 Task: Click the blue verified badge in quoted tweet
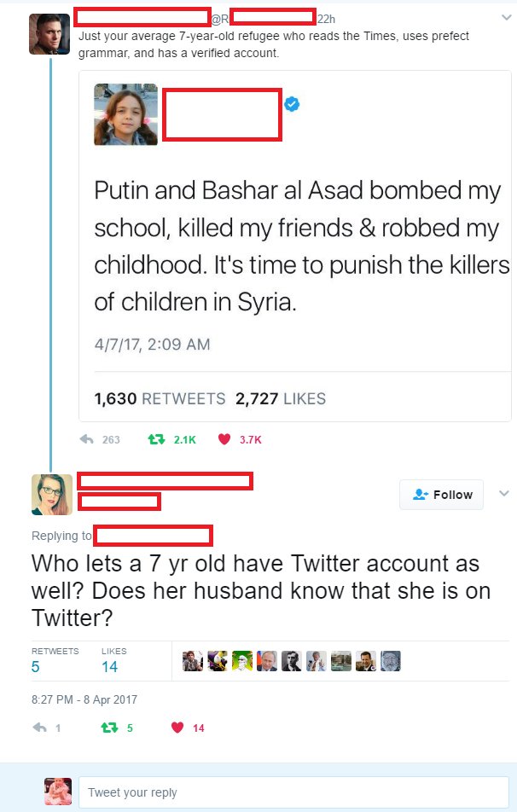point(292,104)
